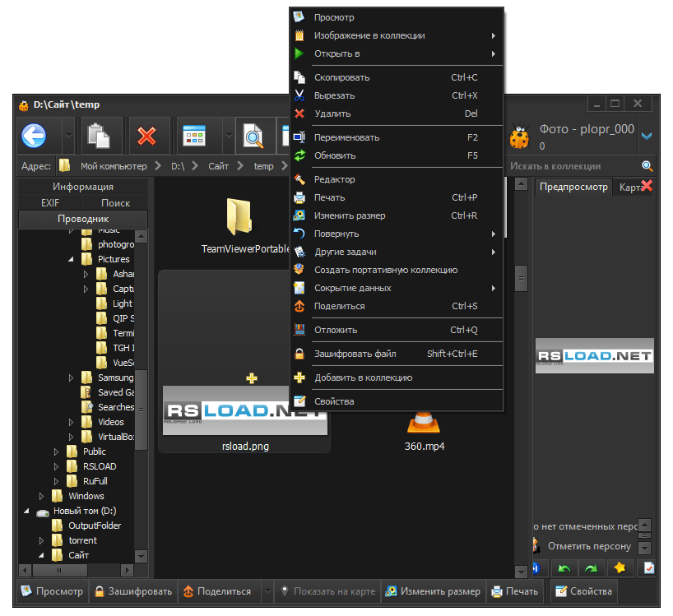The image size is (673, 616).
Task: Switch to the EXIF tab
Action: pos(49,202)
